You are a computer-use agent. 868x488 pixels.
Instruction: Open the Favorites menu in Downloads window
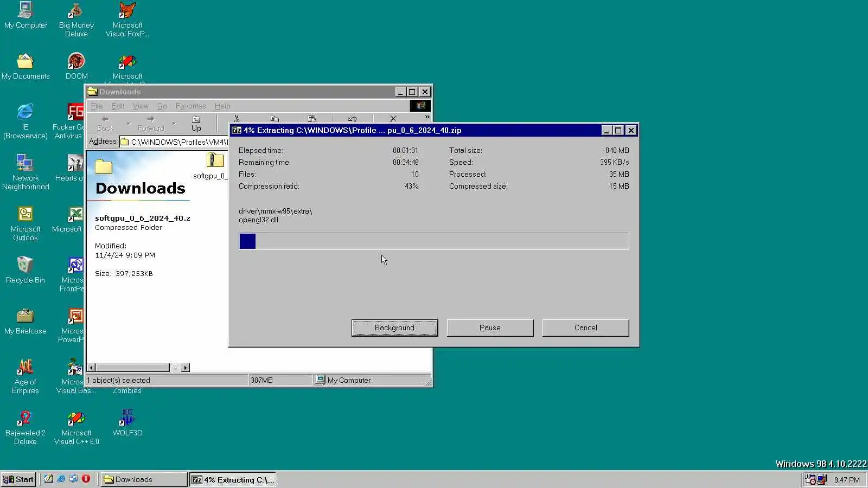[190, 106]
